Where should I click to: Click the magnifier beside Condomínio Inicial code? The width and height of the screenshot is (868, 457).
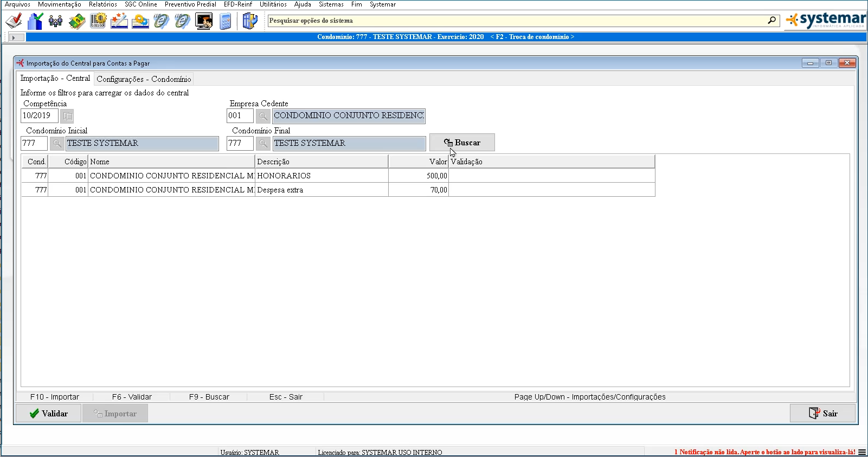(56, 144)
